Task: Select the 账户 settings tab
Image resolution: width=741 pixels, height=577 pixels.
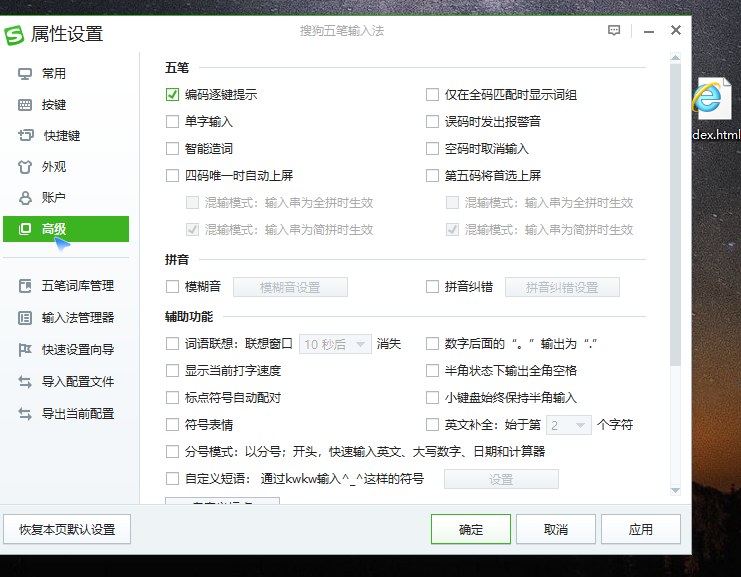Action: 66,198
